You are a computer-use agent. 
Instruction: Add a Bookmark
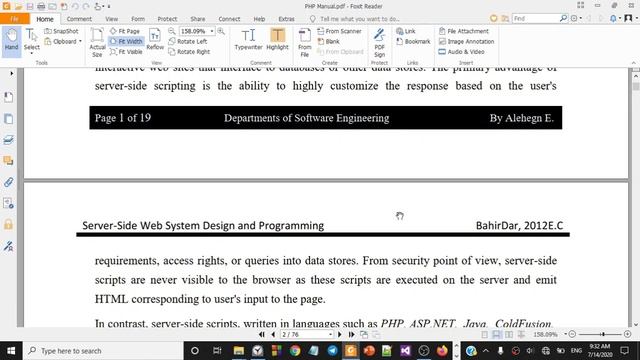coord(413,41)
